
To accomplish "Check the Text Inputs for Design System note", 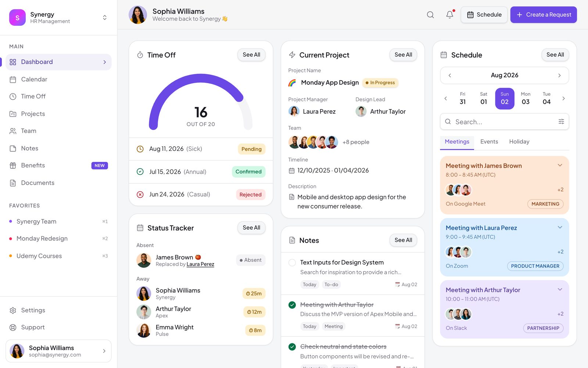I will click(x=292, y=263).
